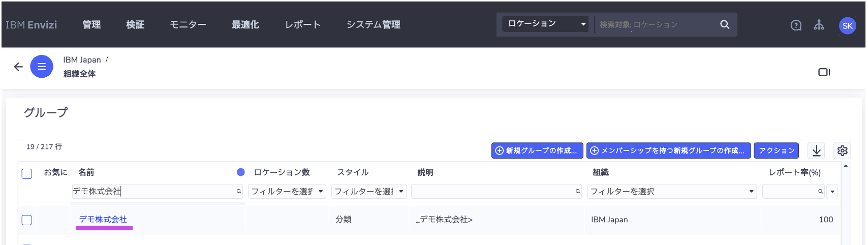The width and height of the screenshot is (868, 245).
Task: Open the スタイル filter dropdown
Action: [x=369, y=191]
